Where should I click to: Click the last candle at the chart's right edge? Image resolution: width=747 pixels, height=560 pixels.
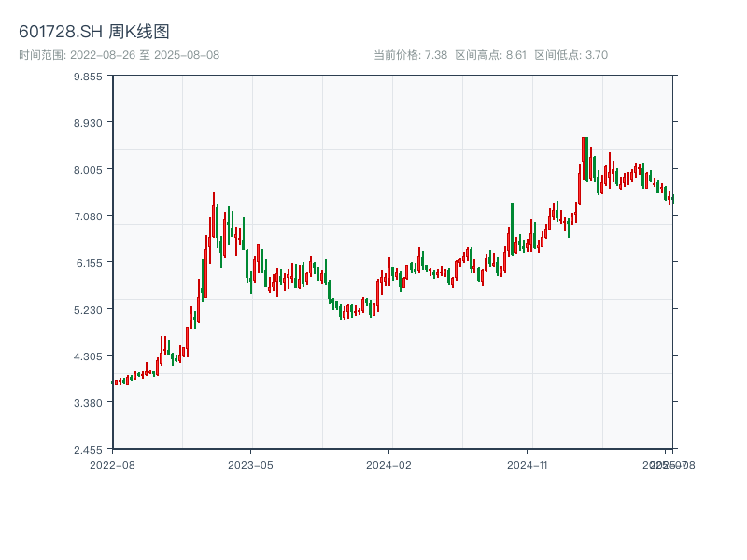pyautogui.click(x=673, y=199)
